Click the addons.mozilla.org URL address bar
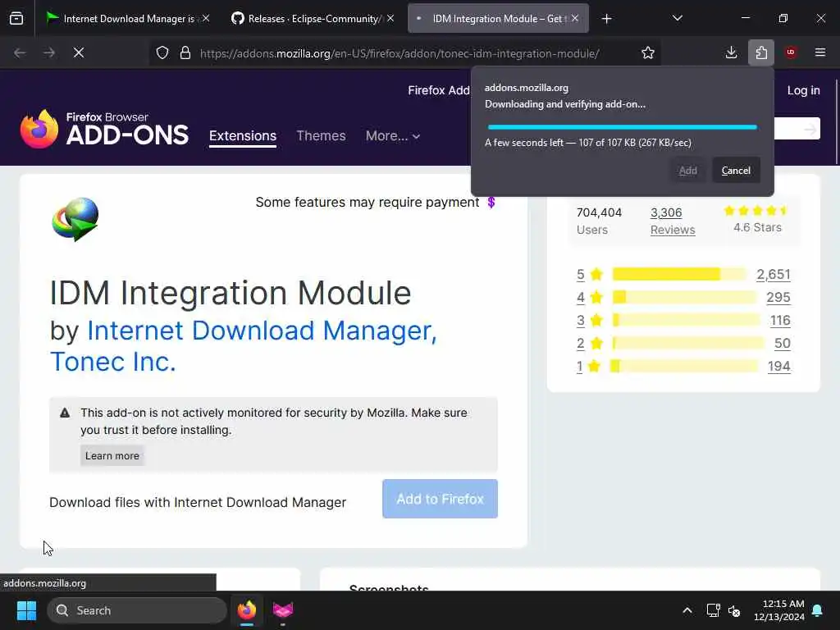 coord(399,53)
